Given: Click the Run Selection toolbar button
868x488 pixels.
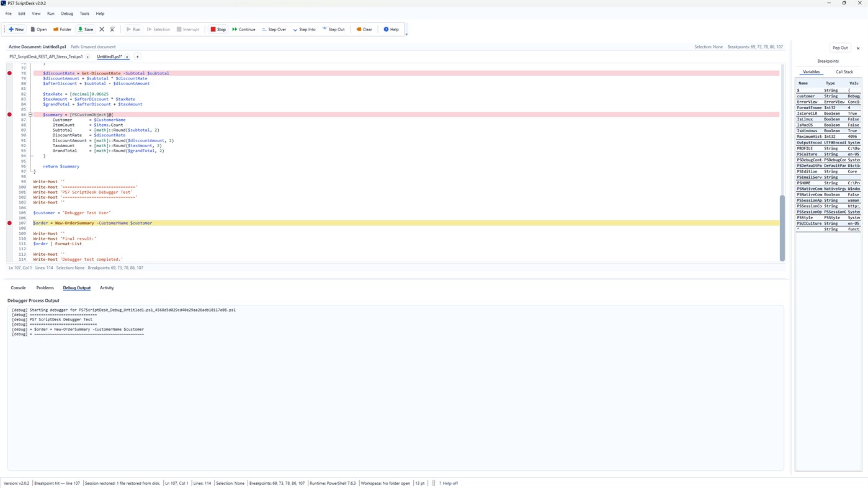Looking at the screenshot, I should [159, 29].
